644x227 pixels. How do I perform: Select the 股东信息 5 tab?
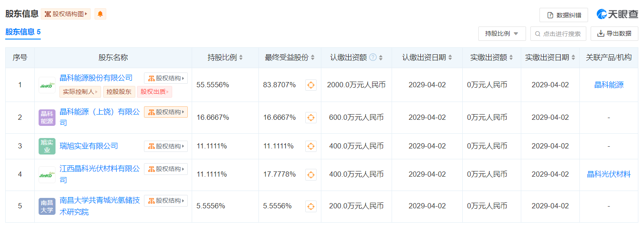[x=23, y=32]
